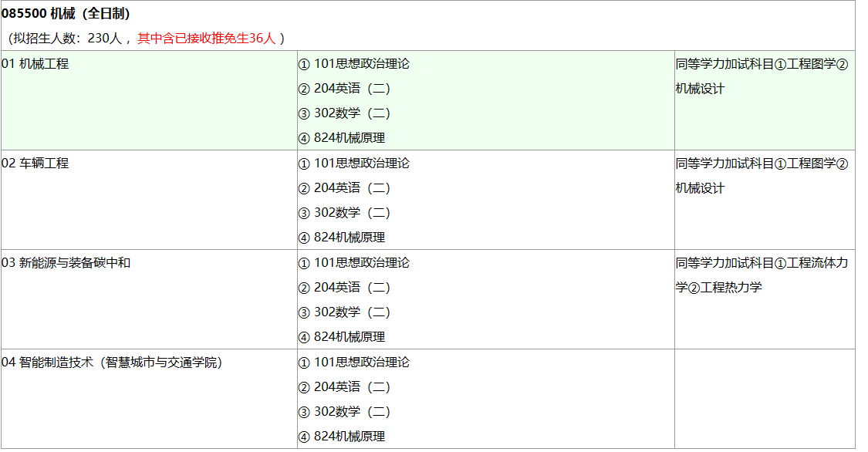868x452 pixels.
Task: Select the 02 车辆工程 direction cell
Action: (35, 164)
